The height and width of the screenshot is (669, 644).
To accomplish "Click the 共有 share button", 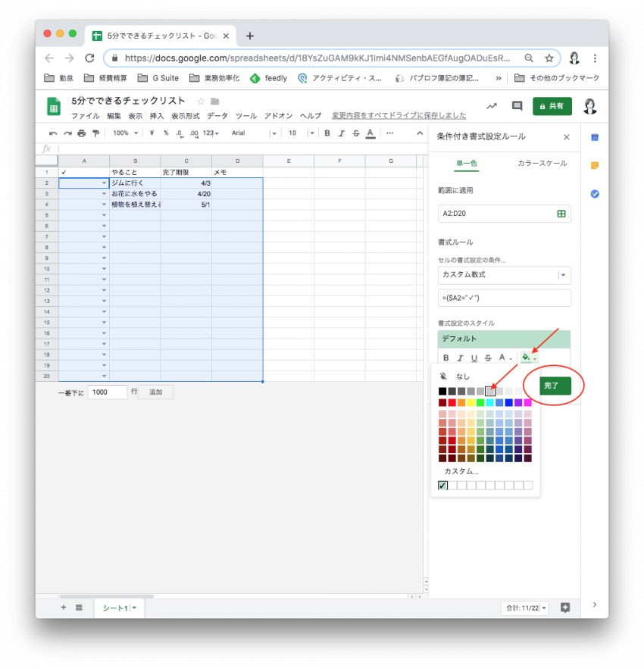I will coord(552,106).
